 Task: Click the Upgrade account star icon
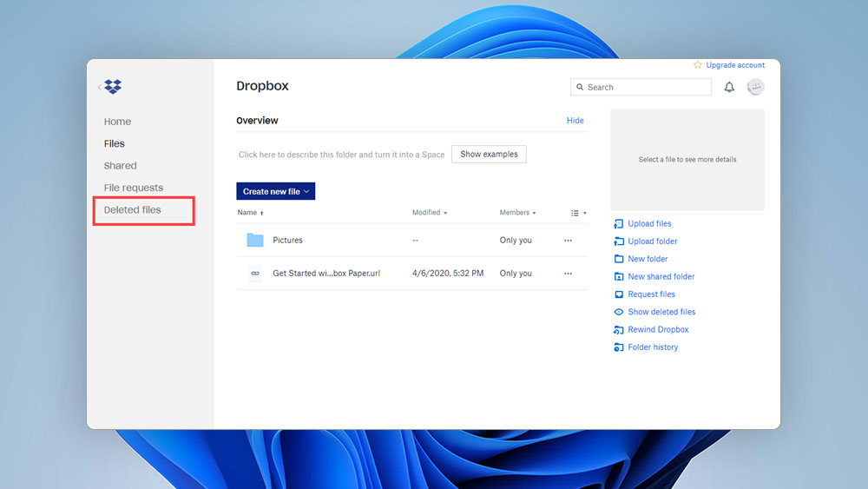tap(698, 65)
